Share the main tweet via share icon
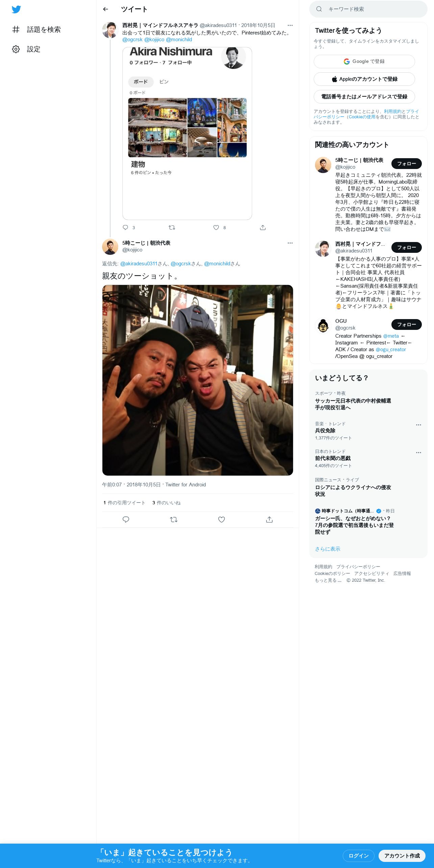This screenshot has width=434, height=868. (269, 520)
